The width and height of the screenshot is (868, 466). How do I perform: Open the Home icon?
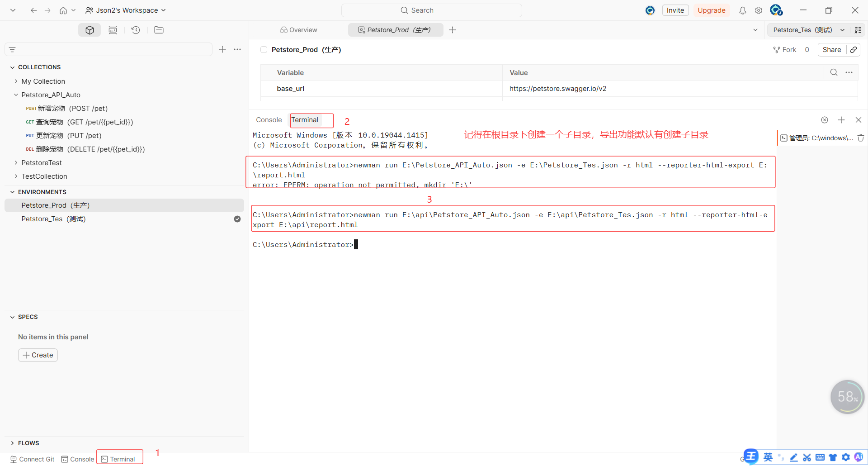click(63, 10)
